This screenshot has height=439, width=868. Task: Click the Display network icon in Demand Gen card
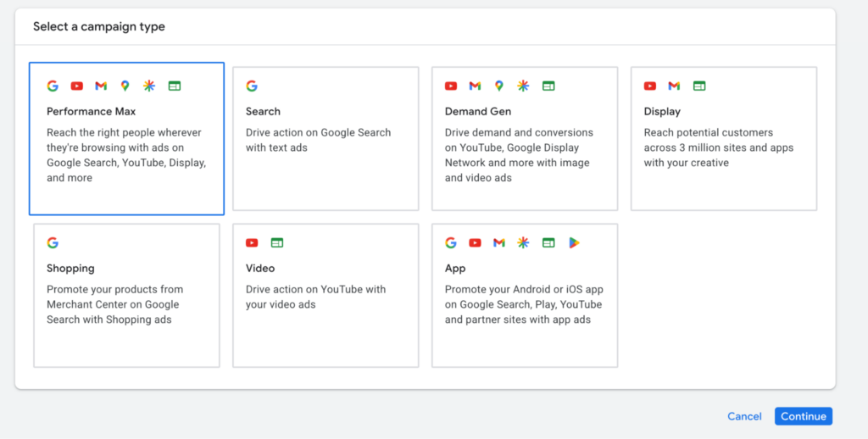548,86
